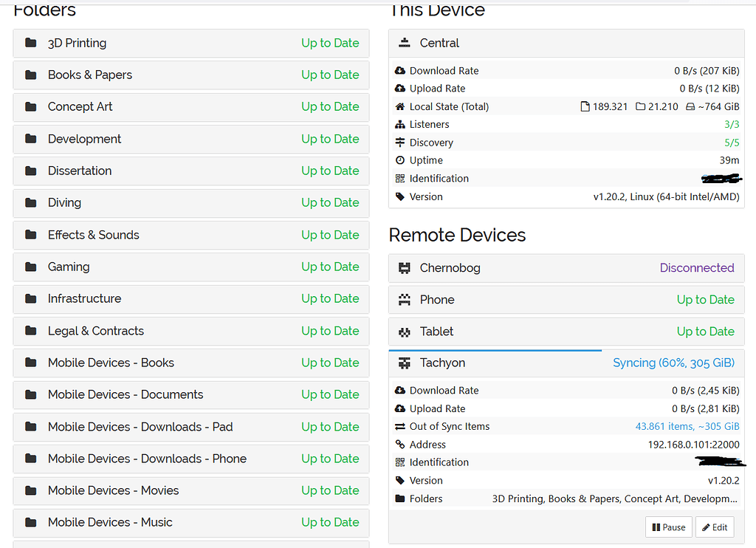Screen dimensions: 756x548
Task: Click the Chernobog device identicon
Action: click(x=404, y=268)
